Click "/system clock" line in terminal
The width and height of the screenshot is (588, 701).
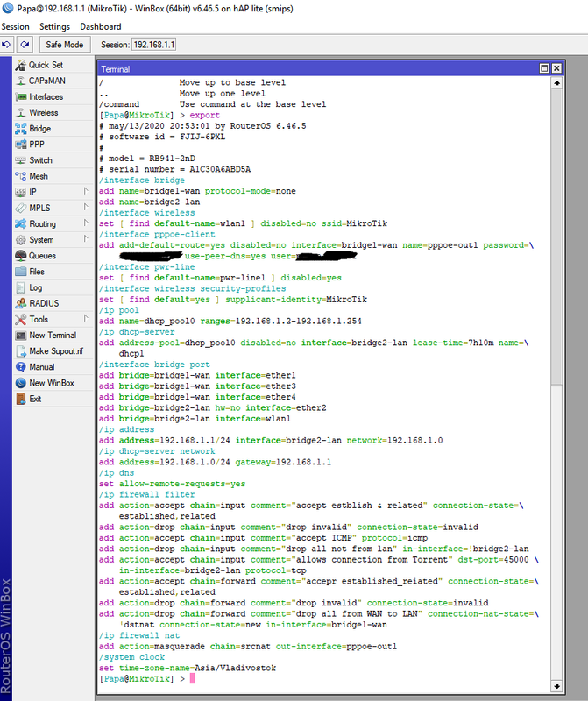(132, 657)
